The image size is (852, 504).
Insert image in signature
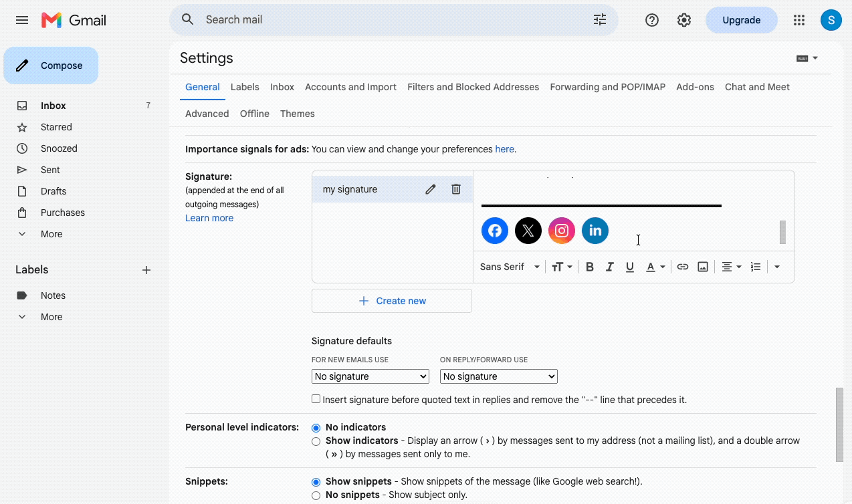pyautogui.click(x=703, y=267)
